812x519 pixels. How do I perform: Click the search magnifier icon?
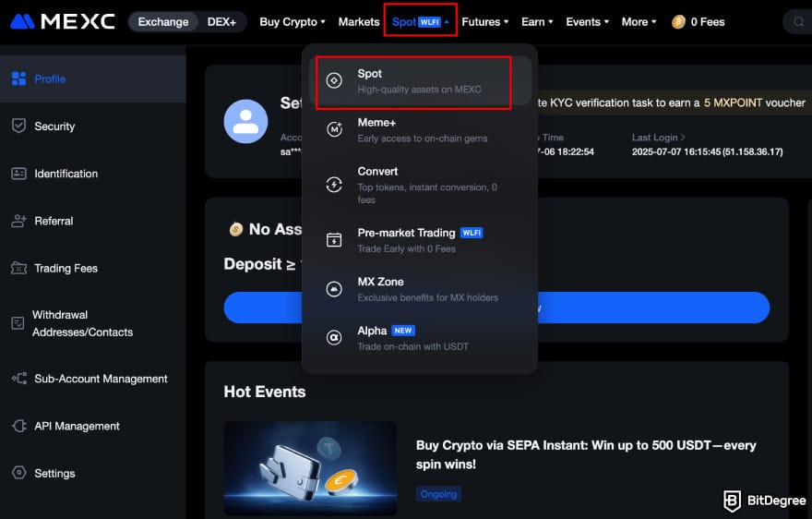[x=798, y=22]
